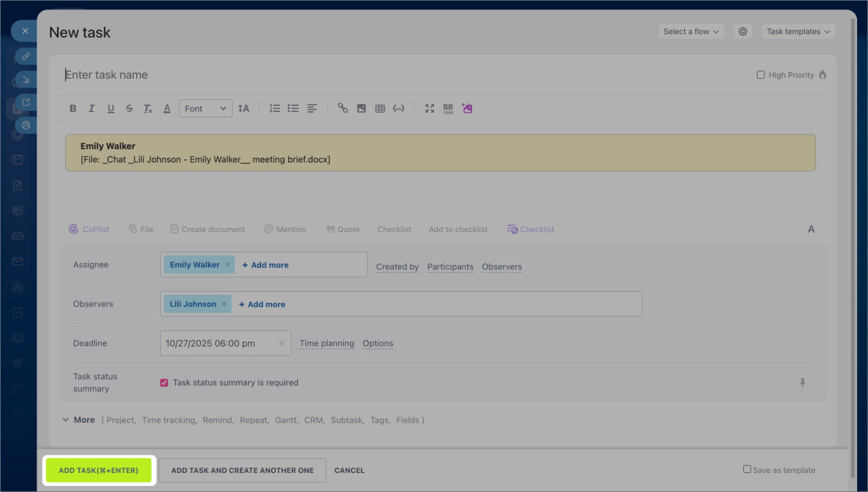This screenshot has height=492, width=868.
Task: Switch editor to BB code mode
Action: pos(448,109)
